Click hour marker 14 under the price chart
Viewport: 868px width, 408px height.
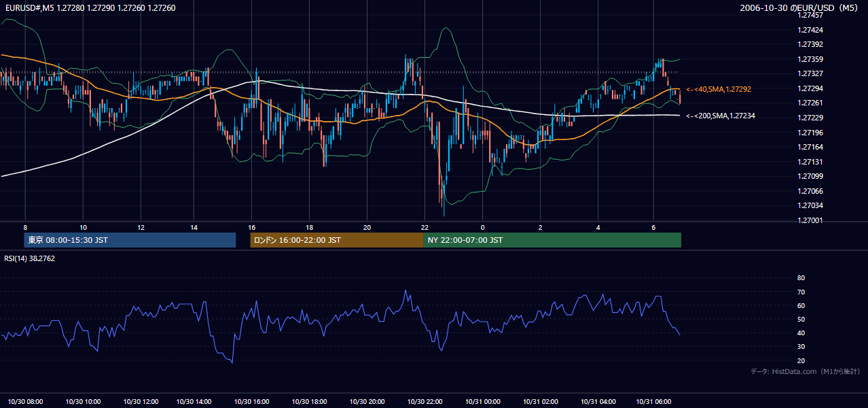point(194,227)
